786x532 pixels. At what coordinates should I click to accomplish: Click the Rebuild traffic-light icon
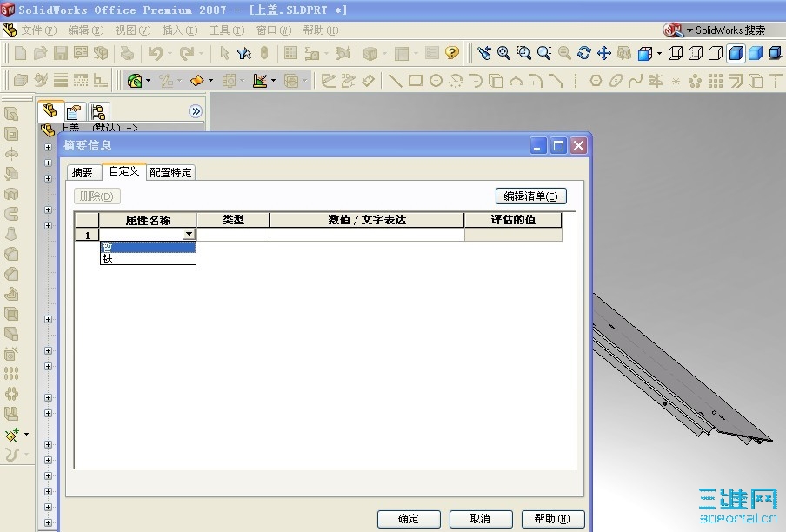point(264,53)
